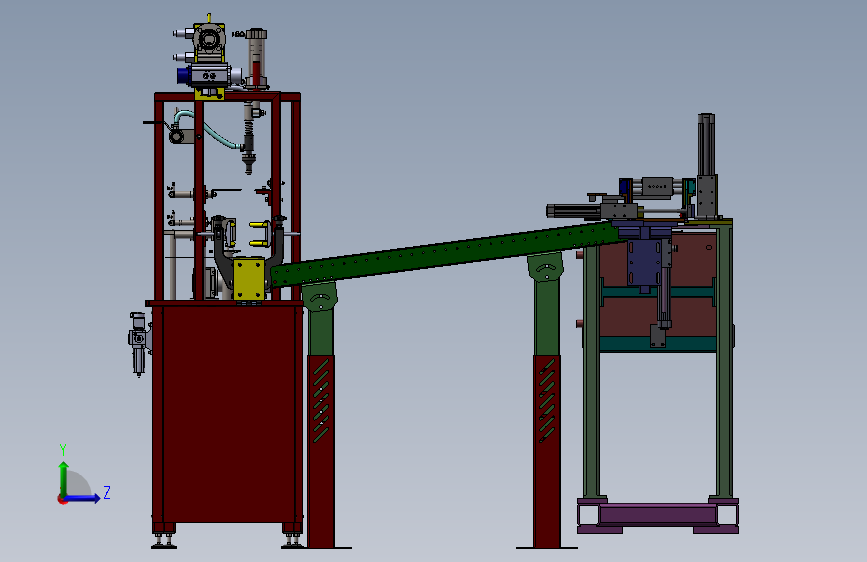
Task: Select the air filter regulator on cabinet side
Action: click(x=139, y=343)
